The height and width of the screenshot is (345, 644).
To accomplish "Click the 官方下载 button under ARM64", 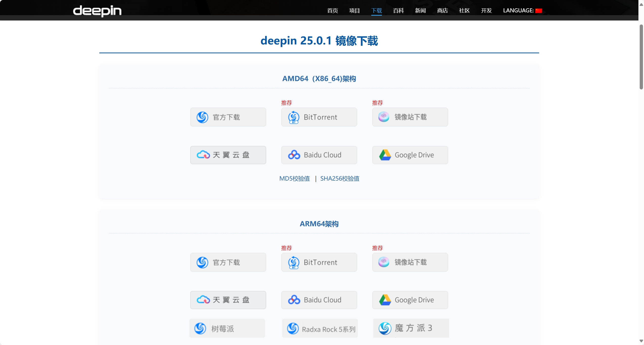I will 228,262.
